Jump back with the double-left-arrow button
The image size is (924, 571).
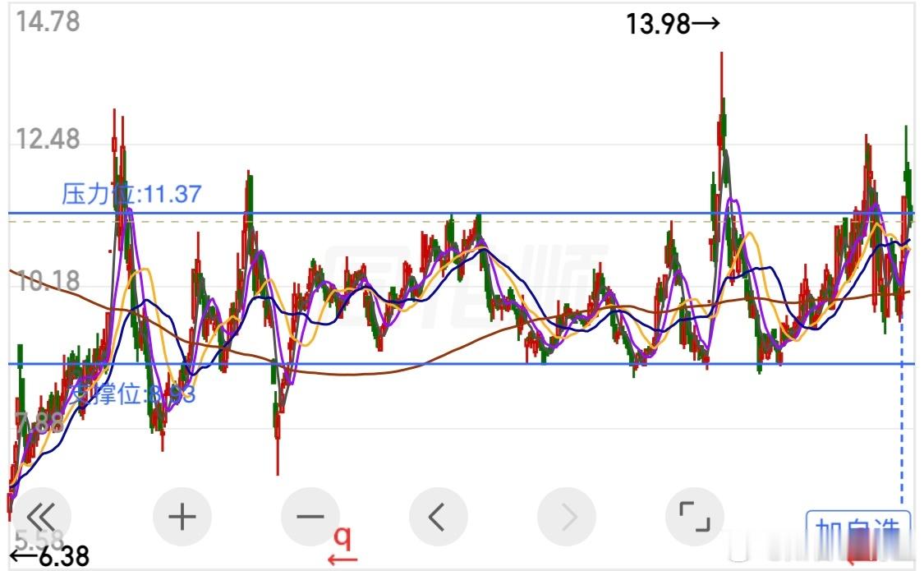click(41, 518)
